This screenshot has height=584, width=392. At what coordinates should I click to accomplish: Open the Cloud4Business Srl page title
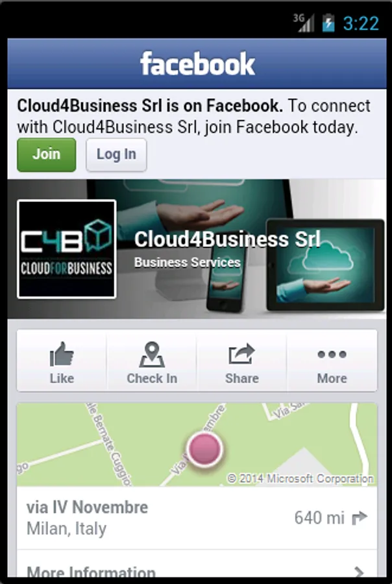click(227, 239)
